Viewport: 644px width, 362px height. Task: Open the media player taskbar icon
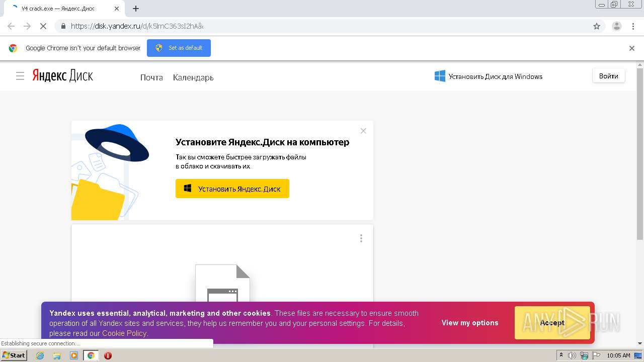pyautogui.click(x=74, y=355)
